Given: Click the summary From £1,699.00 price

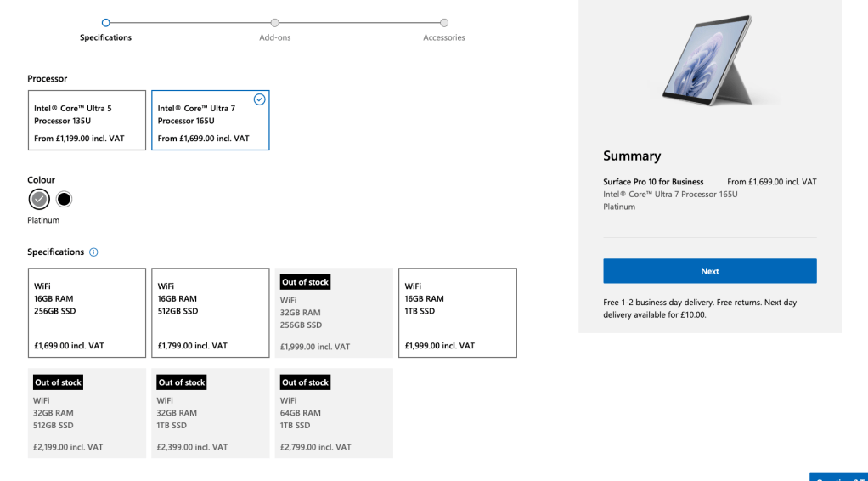Looking at the screenshot, I should pyautogui.click(x=772, y=182).
